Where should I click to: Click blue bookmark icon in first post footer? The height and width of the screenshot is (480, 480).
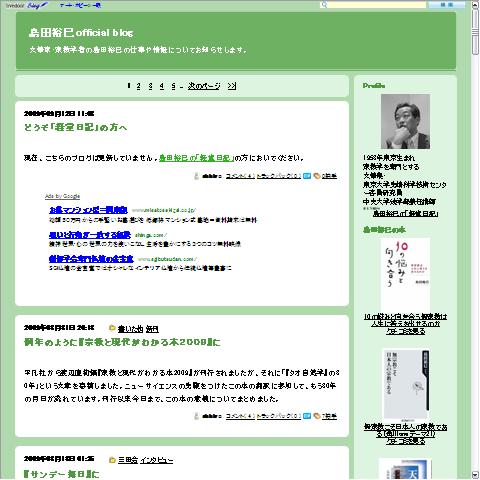pos(307,176)
